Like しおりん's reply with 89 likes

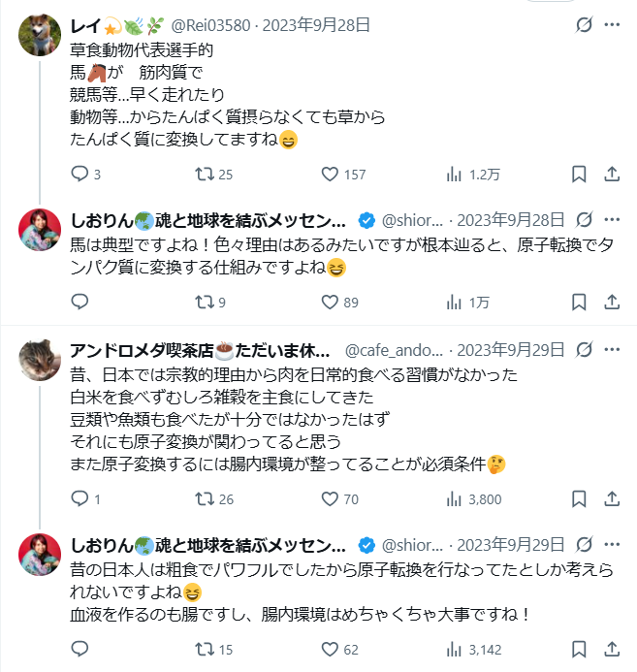pyautogui.click(x=330, y=302)
